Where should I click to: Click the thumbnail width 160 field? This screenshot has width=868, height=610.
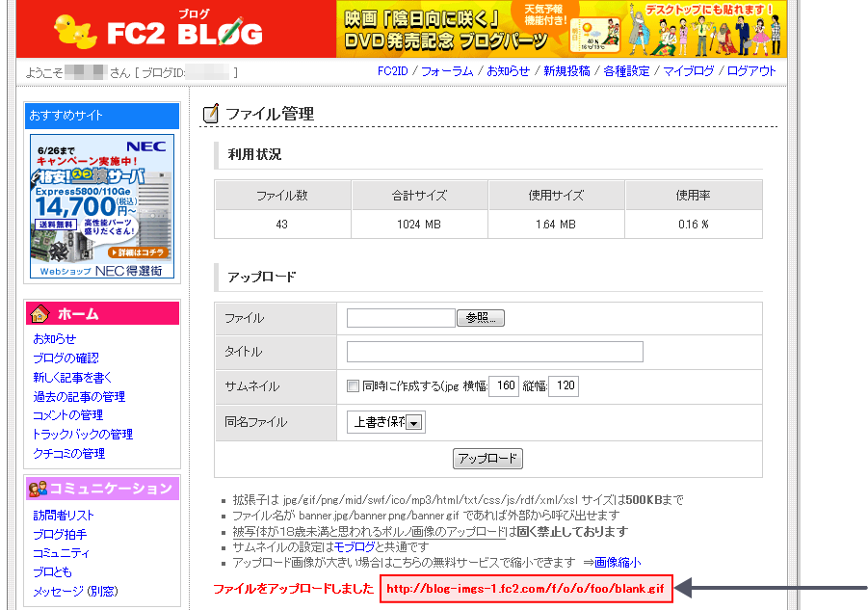point(504,386)
